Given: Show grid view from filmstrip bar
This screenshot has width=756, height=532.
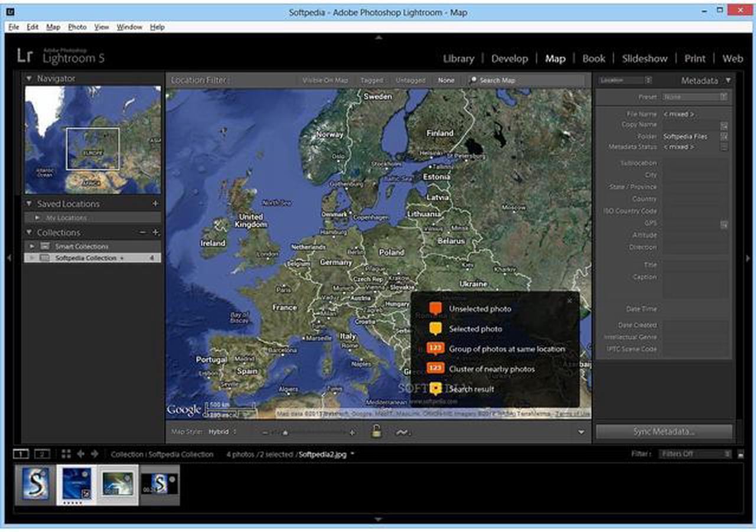Looking at the screenshot, I should click(x=66, y=454).
